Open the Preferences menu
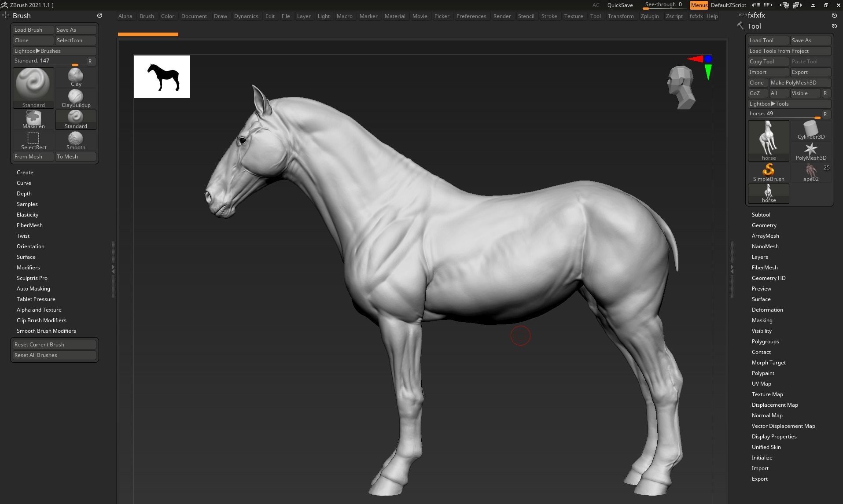 tap(471, 16)
